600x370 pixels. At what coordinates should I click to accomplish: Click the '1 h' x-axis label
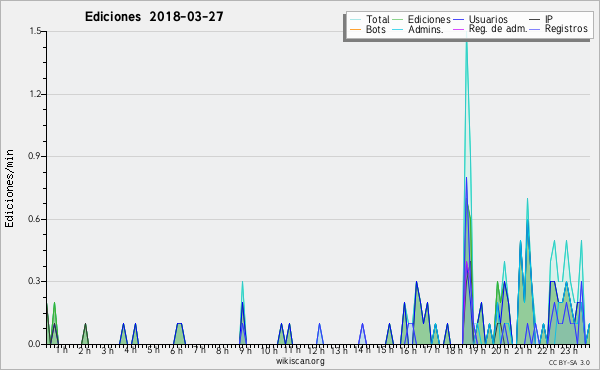tap(62, 350)
